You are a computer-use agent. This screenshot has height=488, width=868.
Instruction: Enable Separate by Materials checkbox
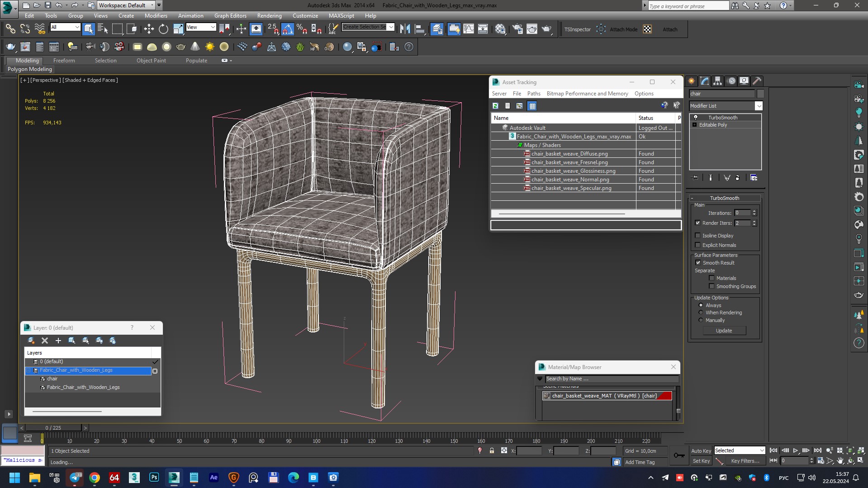(x=711, y=278)
